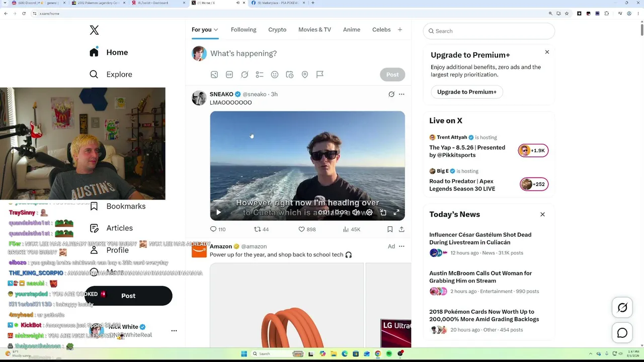Click the greyed Post button in composer
The height and width of the screenshot is (362, 644).
coord(392,74)
